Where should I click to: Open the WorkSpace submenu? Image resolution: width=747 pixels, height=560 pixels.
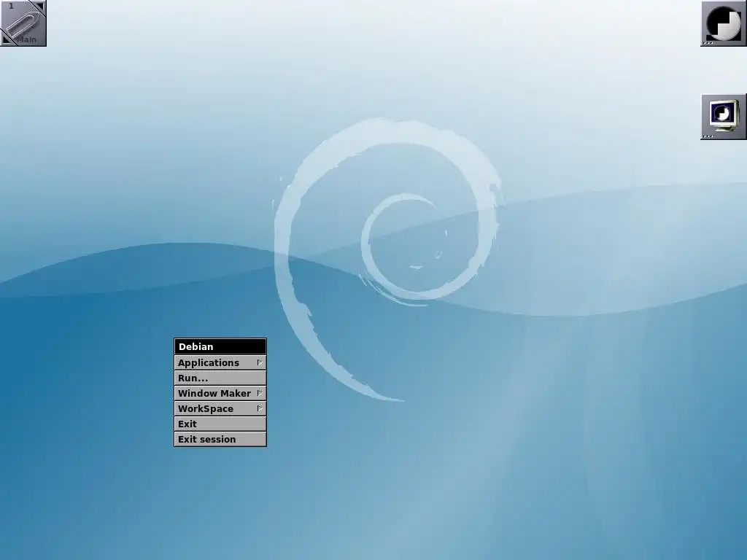pyautogui.click(x=220, y=408)
